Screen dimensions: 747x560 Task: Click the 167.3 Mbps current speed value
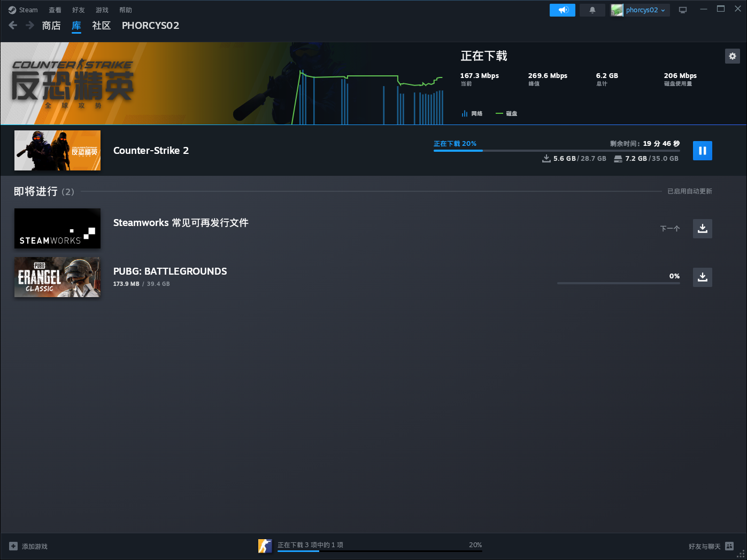480,76
